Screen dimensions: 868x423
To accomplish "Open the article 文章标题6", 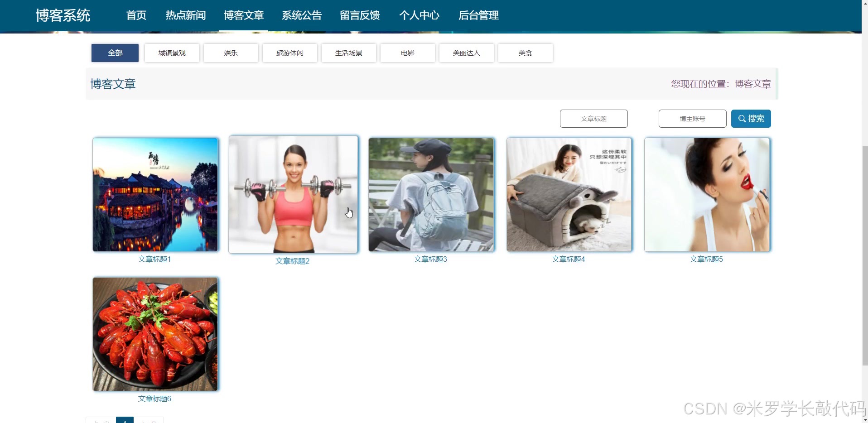I will click(x=154, y=398).
